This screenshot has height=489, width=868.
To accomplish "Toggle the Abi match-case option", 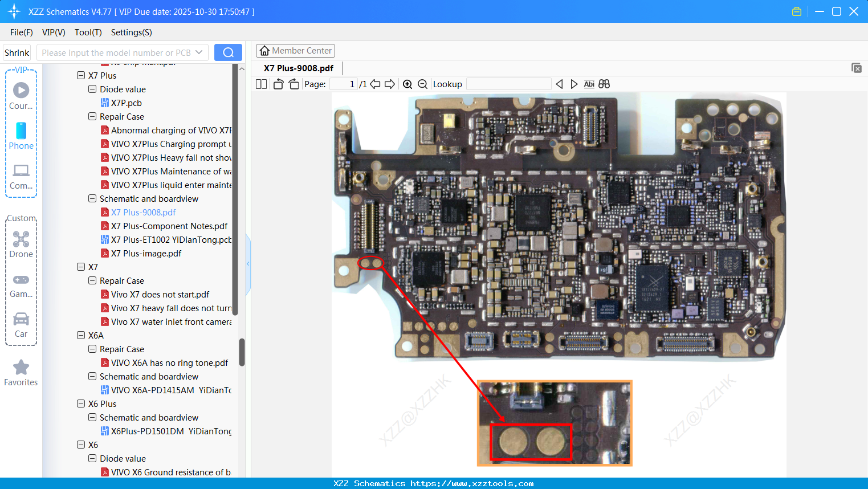I will pos(589,84).
